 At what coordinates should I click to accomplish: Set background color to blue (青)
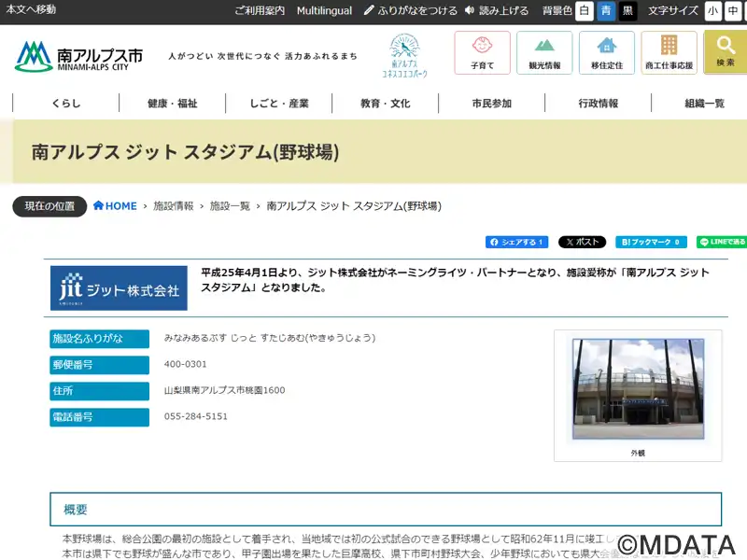tap(606, 10)
